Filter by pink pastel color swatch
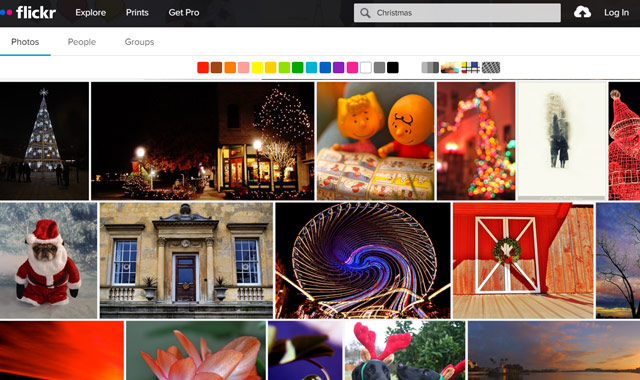The width and height of the screenshot is (640, 380). pyautogui.click(x=243, y=67)
